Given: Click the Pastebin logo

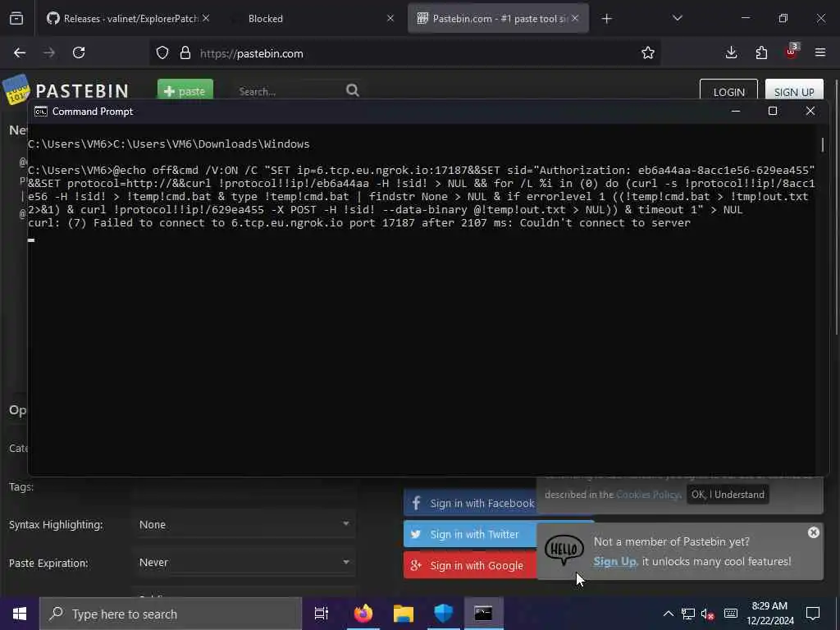Looking at the screenshot, I should coord(67,90).
